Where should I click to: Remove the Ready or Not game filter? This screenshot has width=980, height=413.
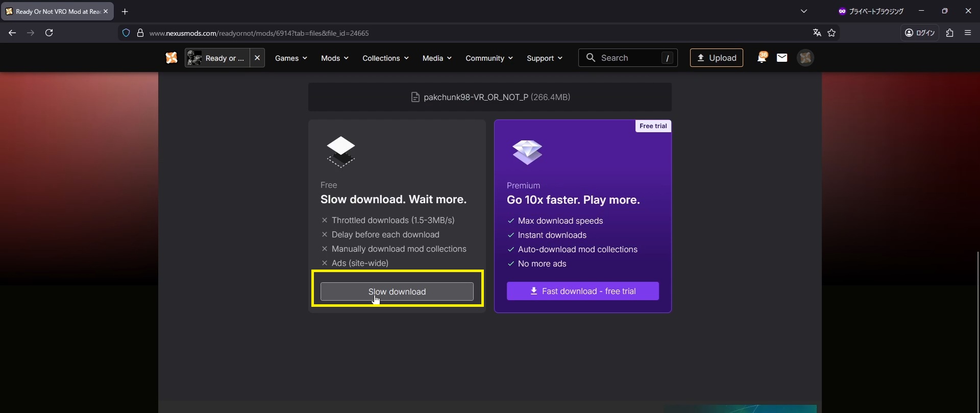(x=257, y=58)
